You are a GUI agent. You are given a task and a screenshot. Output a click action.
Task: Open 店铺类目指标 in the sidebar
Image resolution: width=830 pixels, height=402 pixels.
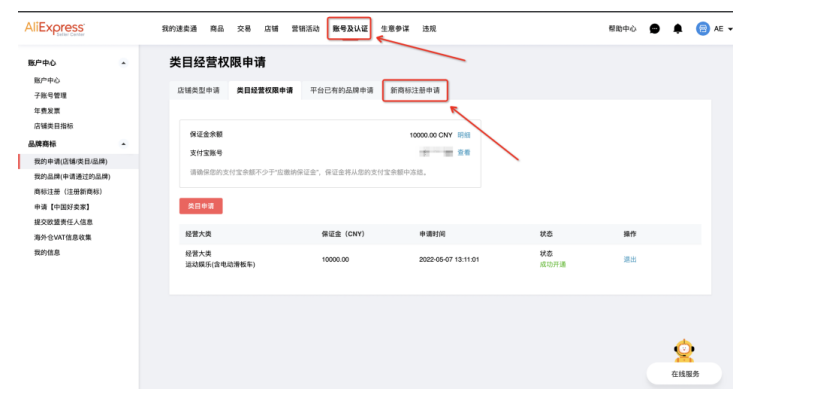pyautogui.click(x=53, y=126)
